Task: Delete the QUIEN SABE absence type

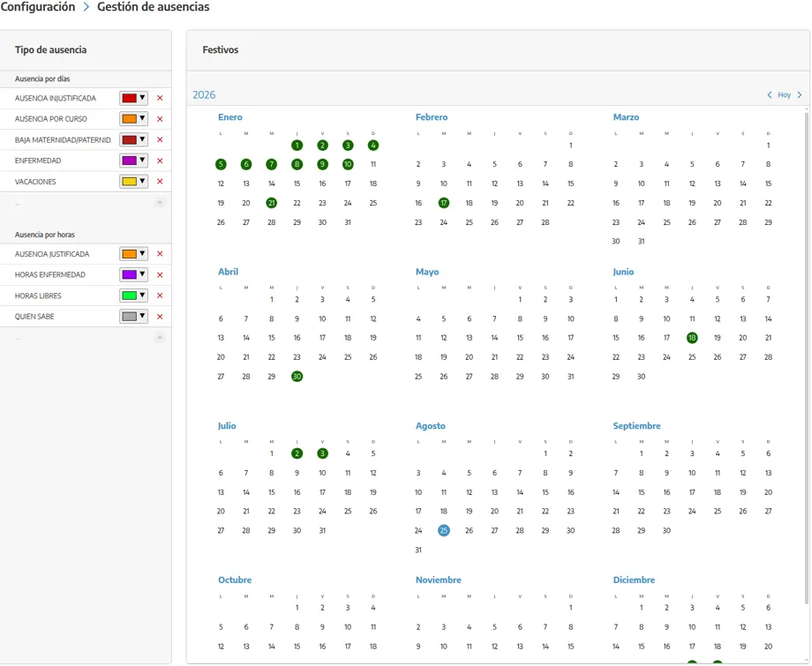Action: tap(160, 317)
